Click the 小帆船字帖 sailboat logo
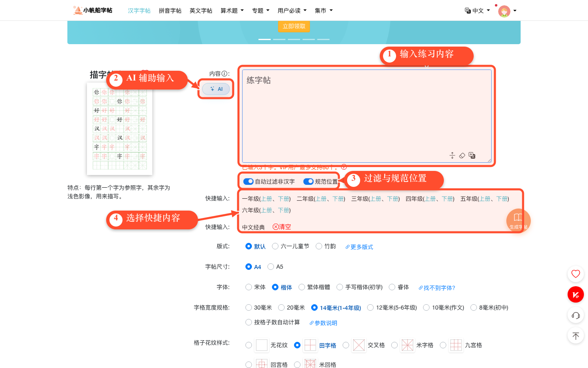 click(93, 10)
